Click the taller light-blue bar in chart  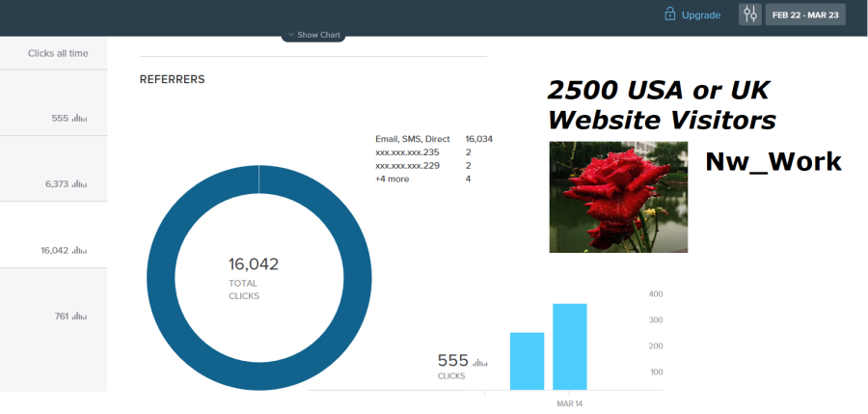(x=570, y=346)
